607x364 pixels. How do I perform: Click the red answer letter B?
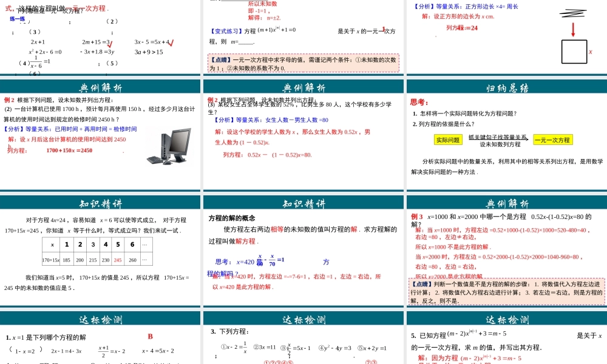150,337
